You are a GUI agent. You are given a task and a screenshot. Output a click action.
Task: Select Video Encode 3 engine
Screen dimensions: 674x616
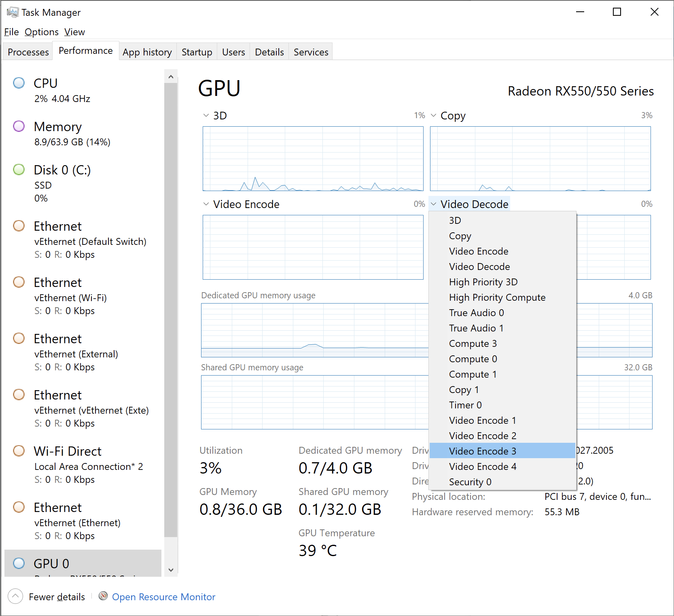(x=502, y=451)
